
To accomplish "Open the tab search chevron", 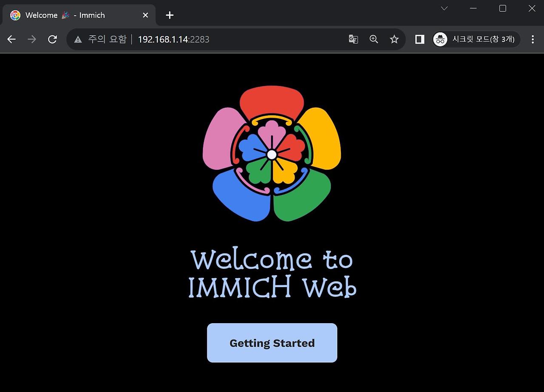I will tap(444, 8).
